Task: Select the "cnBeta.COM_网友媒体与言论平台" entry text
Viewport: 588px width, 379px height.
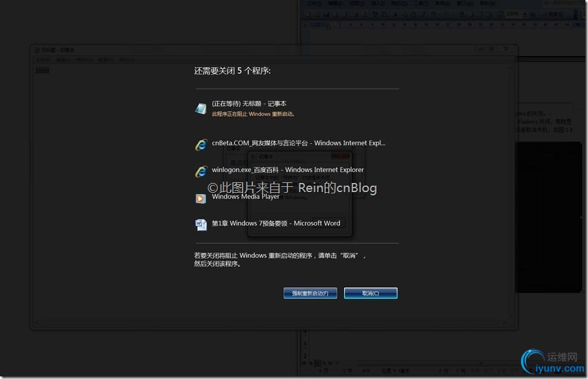Action: (x=299, y=143)
